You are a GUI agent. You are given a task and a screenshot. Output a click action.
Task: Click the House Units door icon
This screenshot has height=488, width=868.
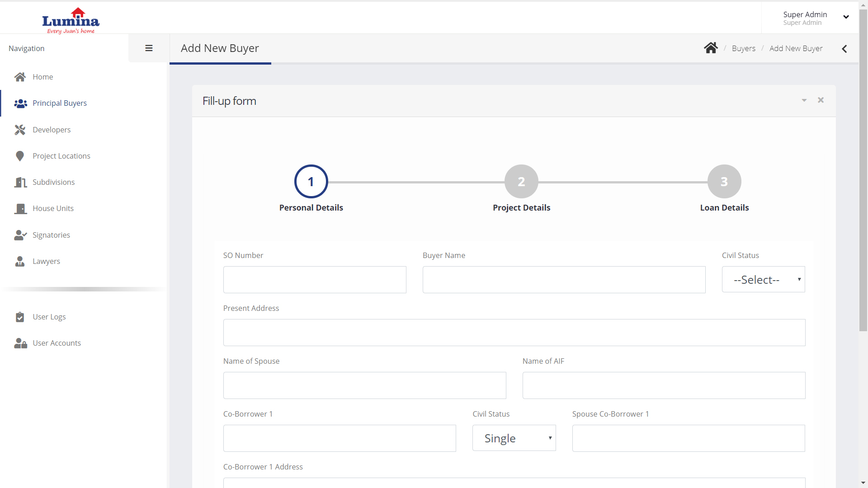coord(20,208)
